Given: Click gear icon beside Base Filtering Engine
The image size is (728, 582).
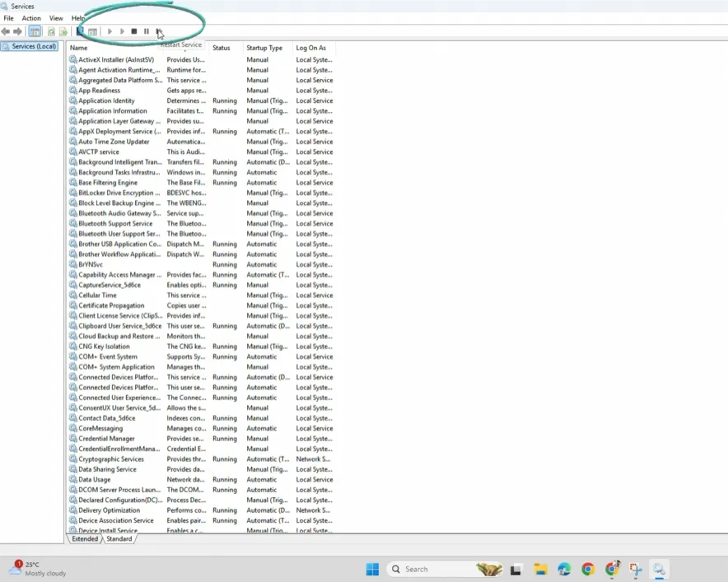Looking at the screenshot, I should [73, 183].
